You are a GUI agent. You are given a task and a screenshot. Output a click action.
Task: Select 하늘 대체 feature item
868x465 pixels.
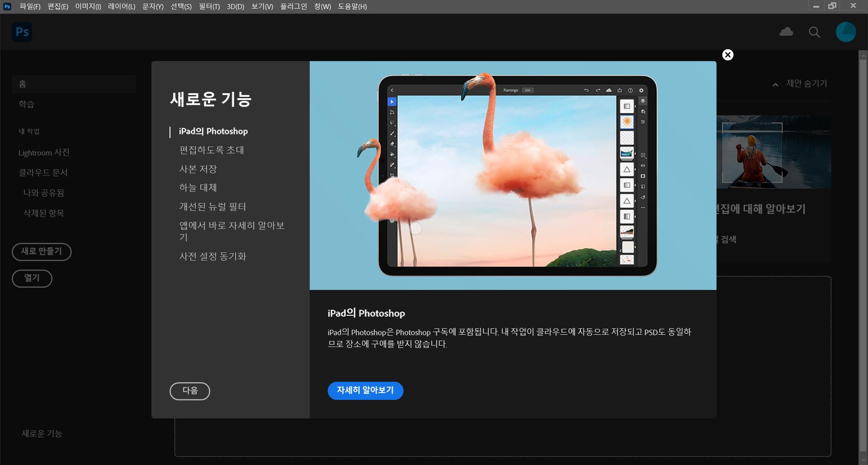[198, 188]
